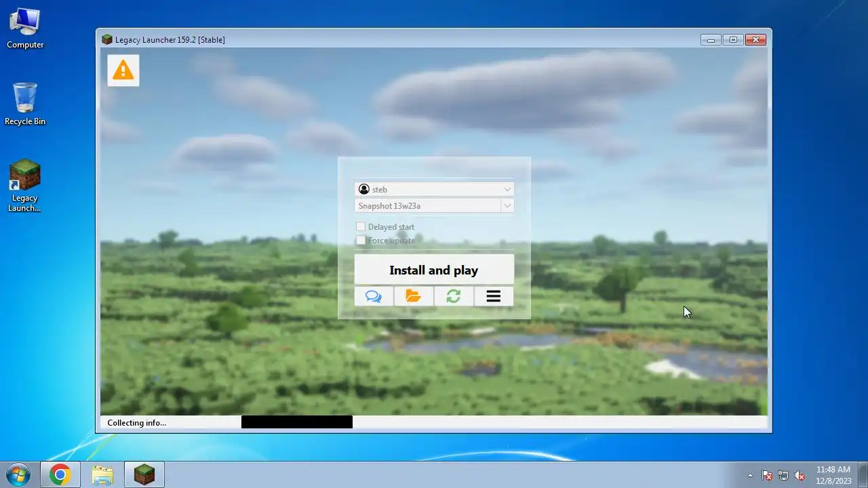Click the Collecting info status text

(x=136, y=422)
